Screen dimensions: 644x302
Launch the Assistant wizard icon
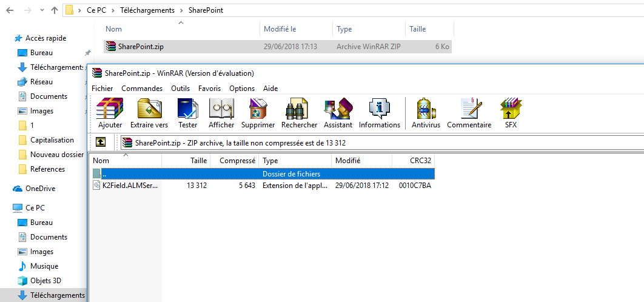[338, 114]
